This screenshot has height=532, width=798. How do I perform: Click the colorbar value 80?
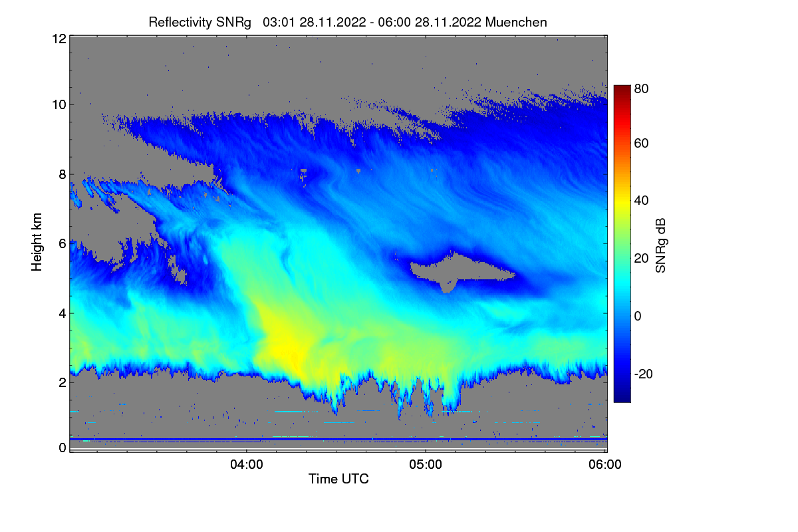tap(642, 88)
